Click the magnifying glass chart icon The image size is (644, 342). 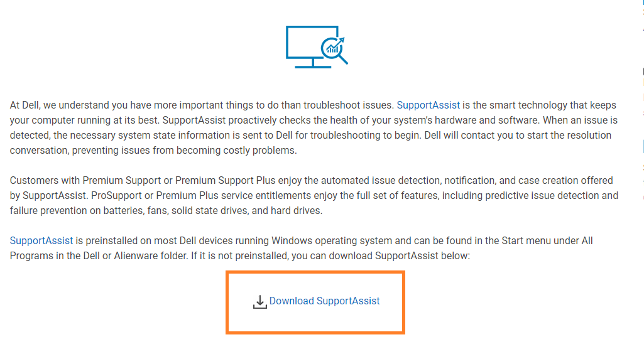(x=332, y=48)
